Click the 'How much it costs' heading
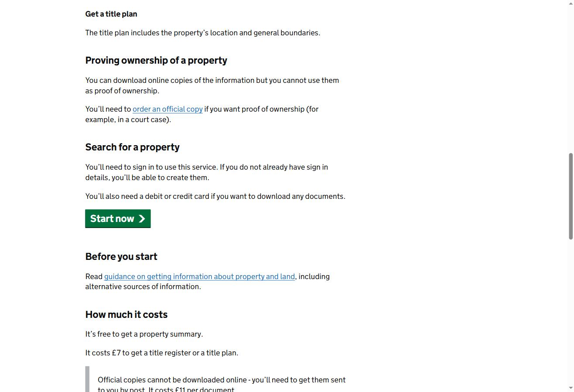Image resolution: width=574 pixels, height=392 pixels. [126, 314]
